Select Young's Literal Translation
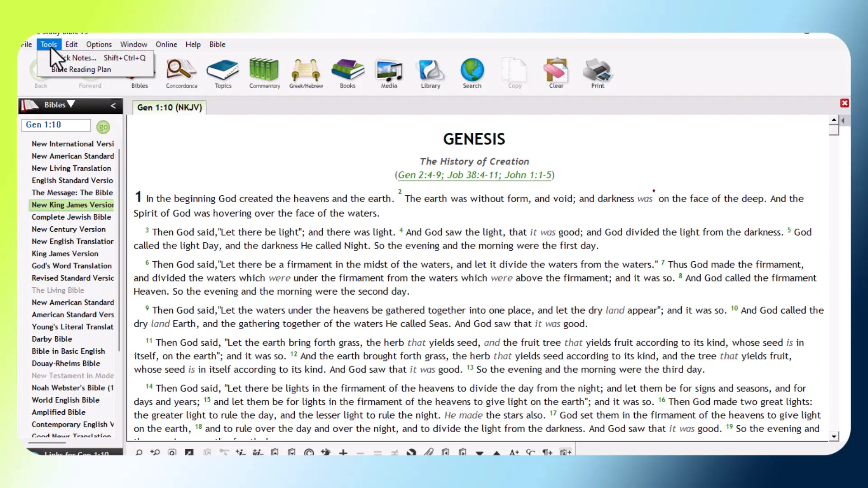The height and width of the screenshot is (488, 868). tap(72, 327)
